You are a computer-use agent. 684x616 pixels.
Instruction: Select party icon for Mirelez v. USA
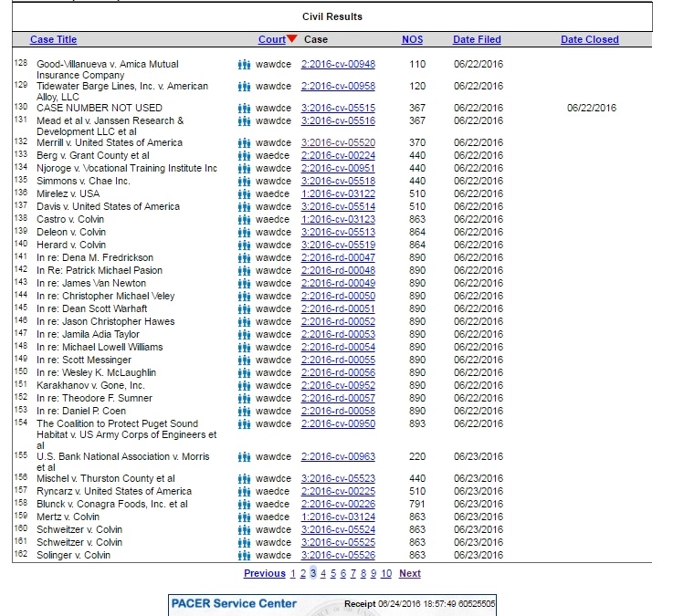coord(244,193)
